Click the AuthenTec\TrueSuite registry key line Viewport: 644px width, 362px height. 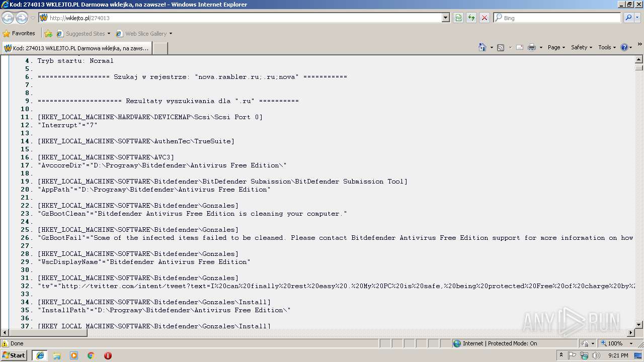click(x=136, y=141)
